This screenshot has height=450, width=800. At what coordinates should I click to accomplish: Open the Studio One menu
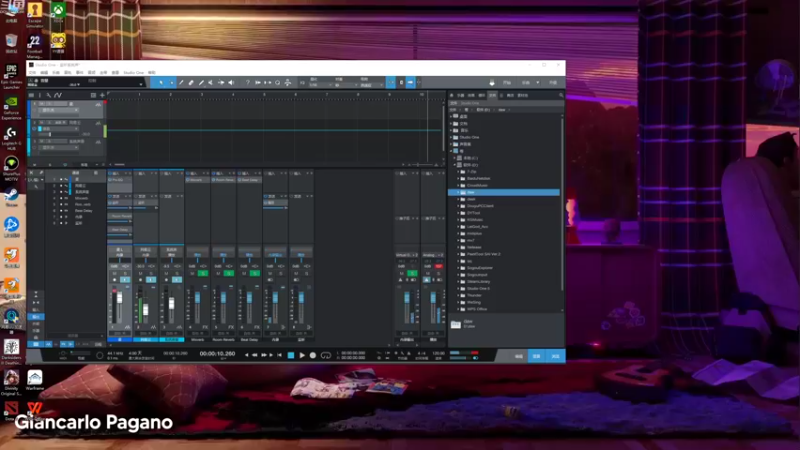pyautogui.click(x=134, y=73)
